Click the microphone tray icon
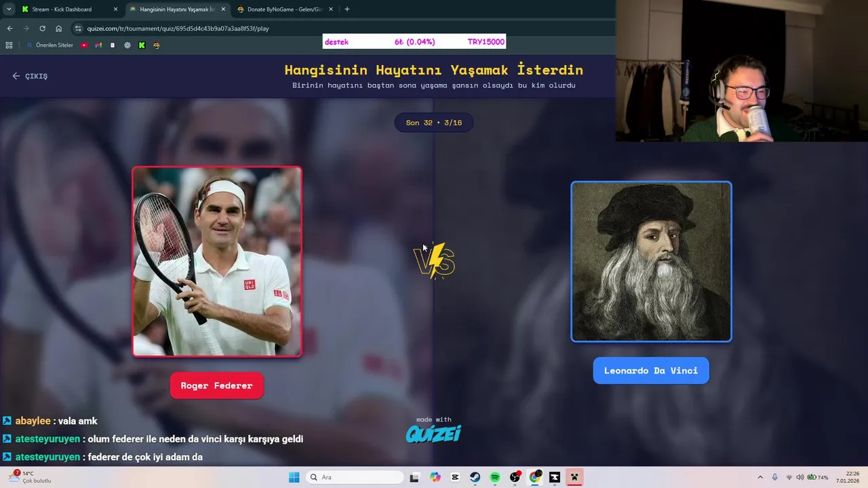The width and height of the screenshot is (868, 488). [774, 477]
